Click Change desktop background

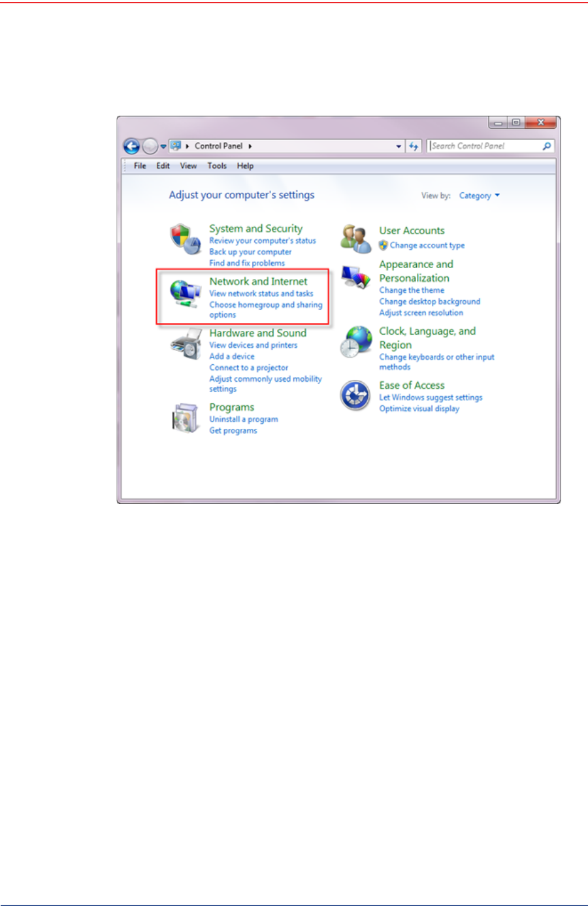click(430, 301)
